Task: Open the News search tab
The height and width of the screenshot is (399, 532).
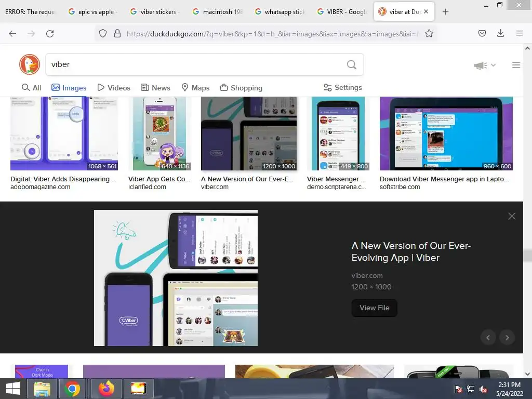Action: tap(155, 88)
